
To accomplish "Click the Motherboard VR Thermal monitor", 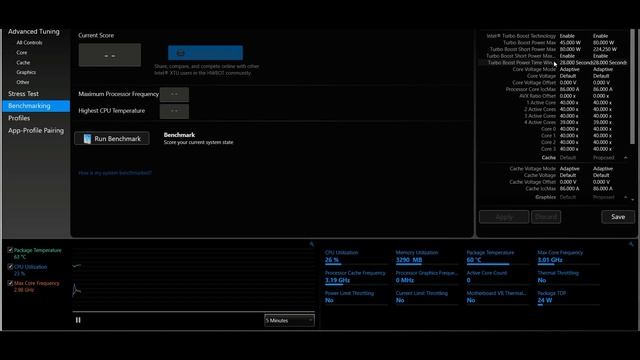I will pos(498,297).
